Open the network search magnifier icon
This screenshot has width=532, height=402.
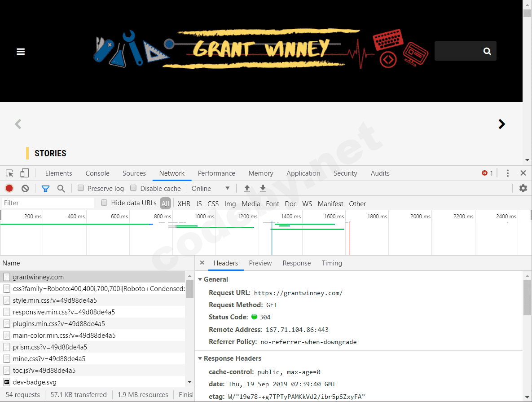(61, 189)
